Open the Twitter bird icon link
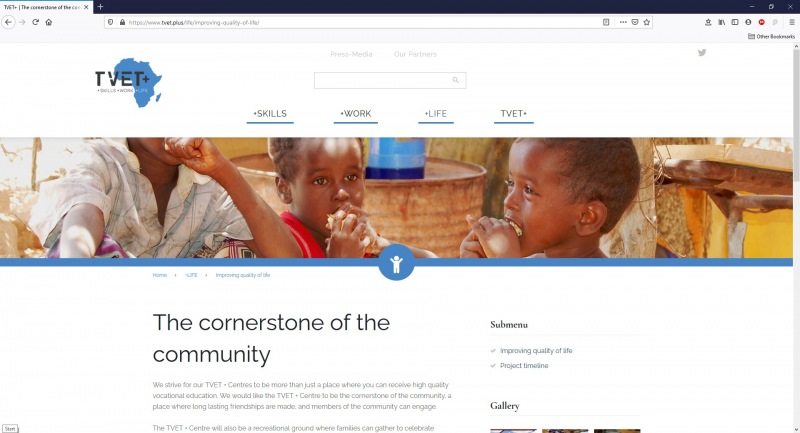 [702, 53]
